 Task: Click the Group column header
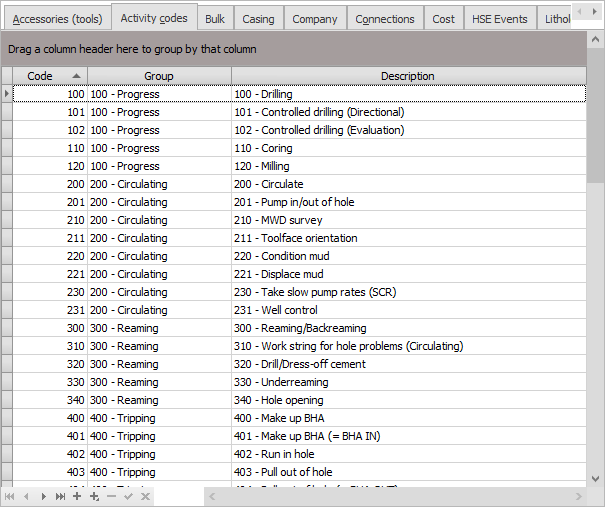(x=159, y=76)
